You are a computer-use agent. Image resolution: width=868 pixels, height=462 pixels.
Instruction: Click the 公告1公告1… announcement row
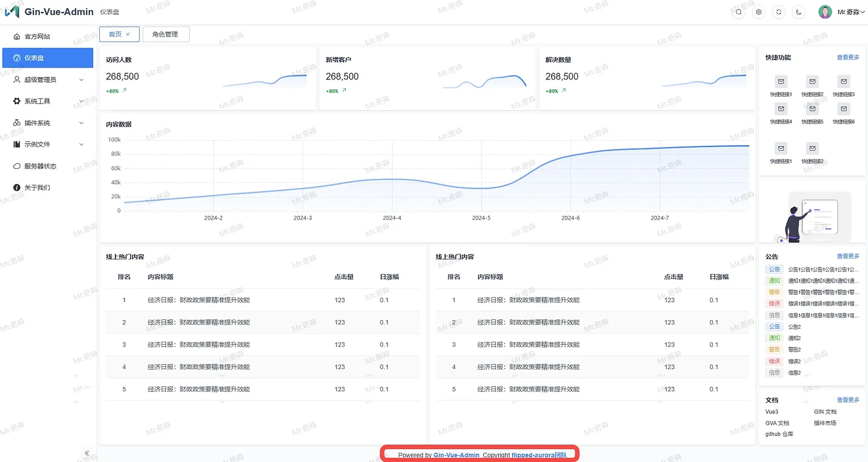812,270
